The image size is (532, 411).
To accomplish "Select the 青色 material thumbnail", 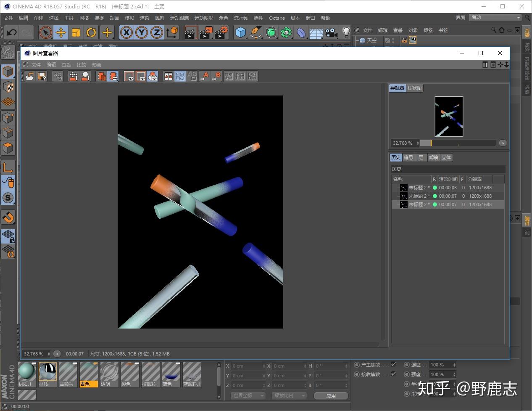I will 89,374.
